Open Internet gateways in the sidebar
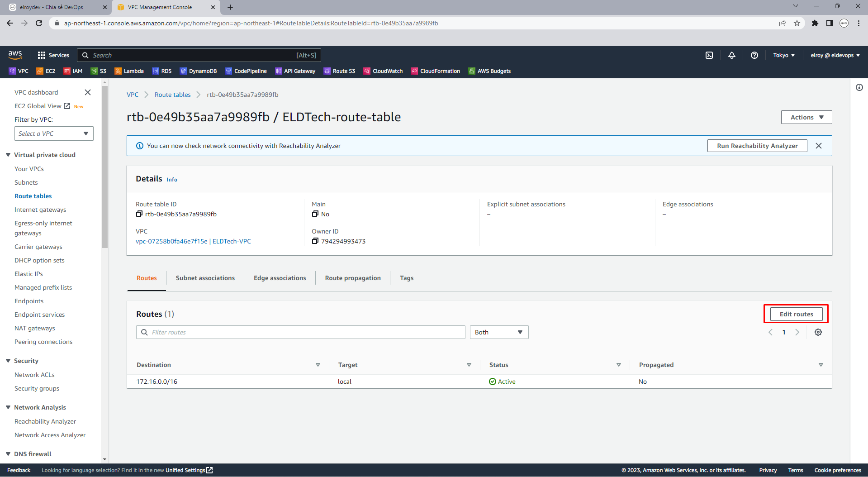The height and width of the screenshot is (477, 868). pyautogui.click(x=40, y=210)
